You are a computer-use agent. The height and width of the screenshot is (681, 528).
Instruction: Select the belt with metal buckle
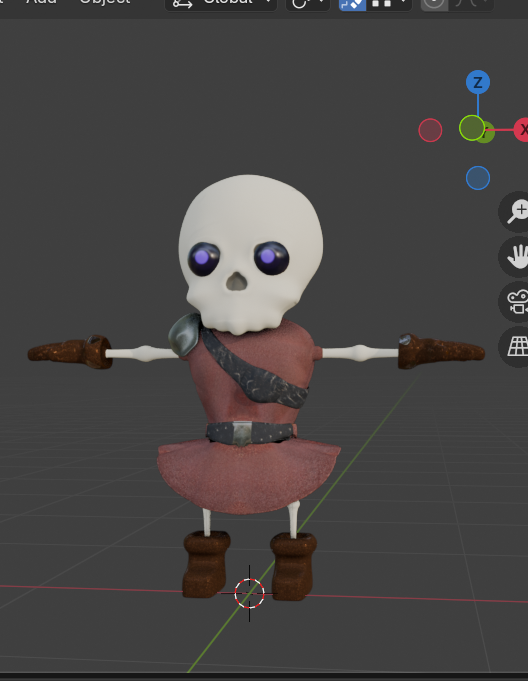(251, 433)
